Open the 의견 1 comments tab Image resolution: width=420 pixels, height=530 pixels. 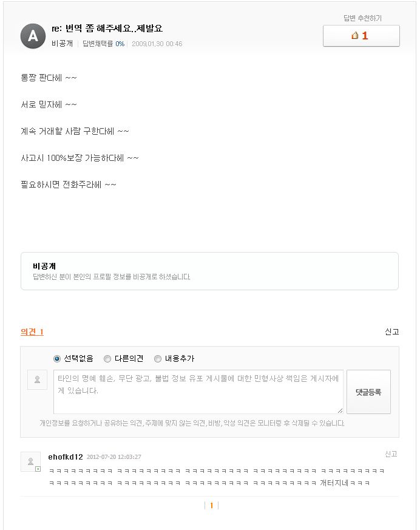pyautogui.click(x=32, y=331)
